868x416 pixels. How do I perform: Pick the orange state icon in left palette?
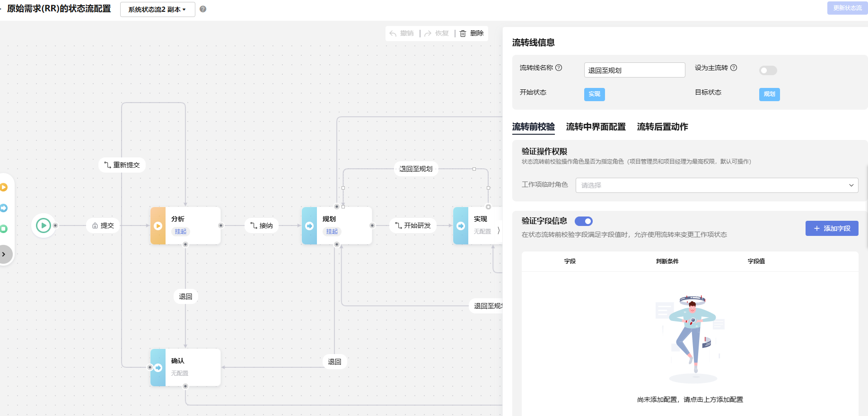pyautogui.click(x=4, y=187)
